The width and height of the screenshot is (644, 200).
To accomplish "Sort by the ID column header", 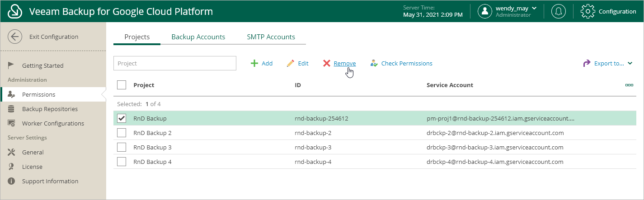I will point(298,85).
